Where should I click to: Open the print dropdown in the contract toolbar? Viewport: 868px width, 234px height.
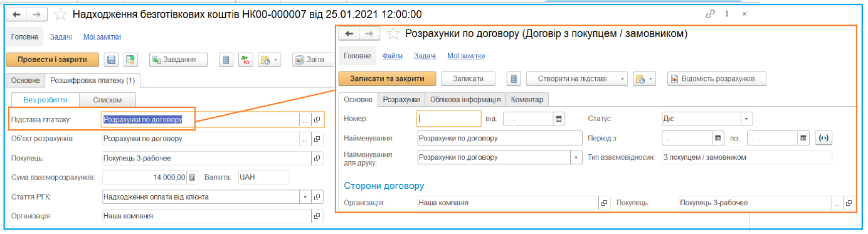(x=644, y=79)
